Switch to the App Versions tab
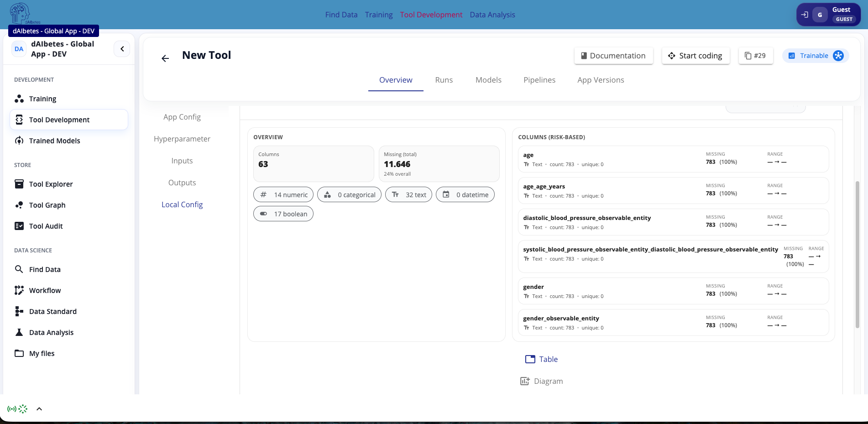The height and width of the screenshot is (424, 868). point(601,80)
